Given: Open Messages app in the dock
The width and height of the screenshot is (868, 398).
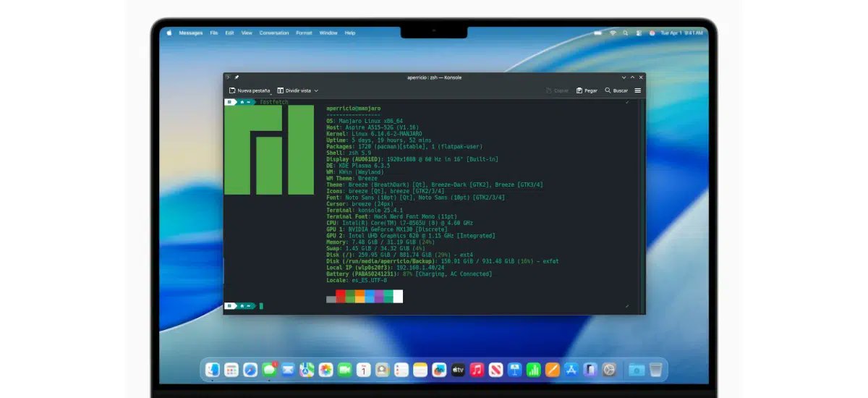Looking at the screenshot, I should [x=269, y=370].
